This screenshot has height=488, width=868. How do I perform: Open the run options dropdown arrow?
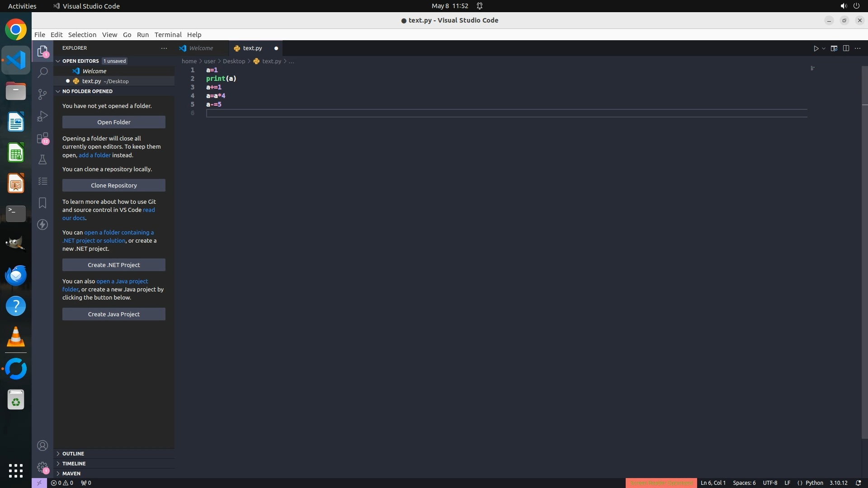(x=824, y=48)
